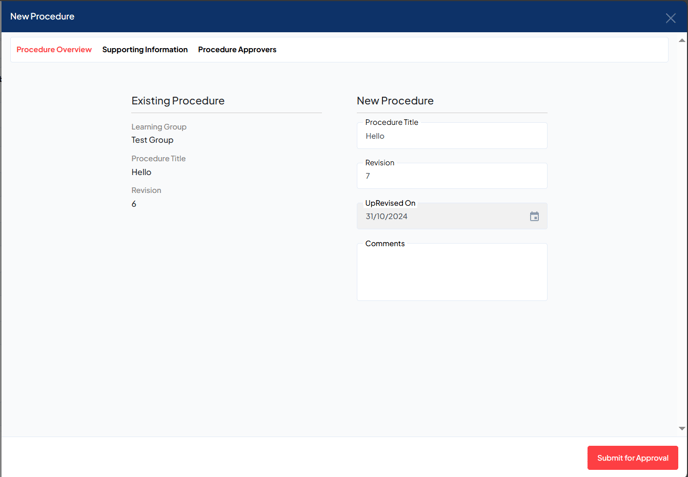688x477 pixels.
Task: Open the Supporting Information tab
Action: coord(145,50)
